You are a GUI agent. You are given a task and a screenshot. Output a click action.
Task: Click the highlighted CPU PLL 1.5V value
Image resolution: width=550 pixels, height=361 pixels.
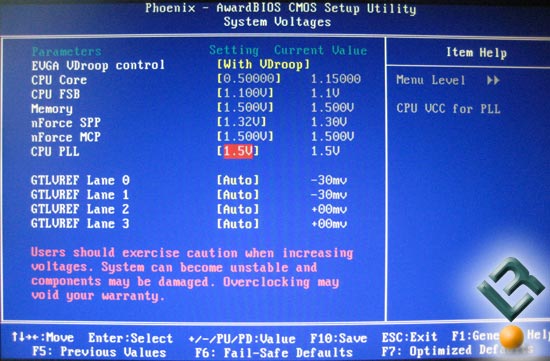point(238,151)
